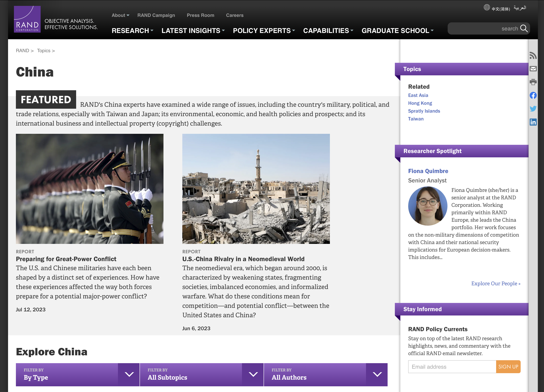The width and height of the screenshot is (544, 392).
Task: Share page via email envelope icon
Action: [533, 69]
